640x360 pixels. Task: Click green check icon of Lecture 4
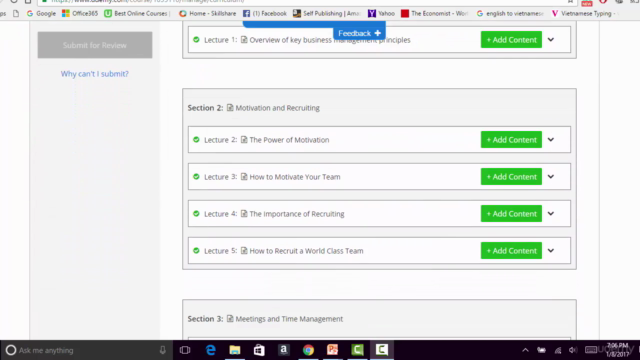coord(196,213)
